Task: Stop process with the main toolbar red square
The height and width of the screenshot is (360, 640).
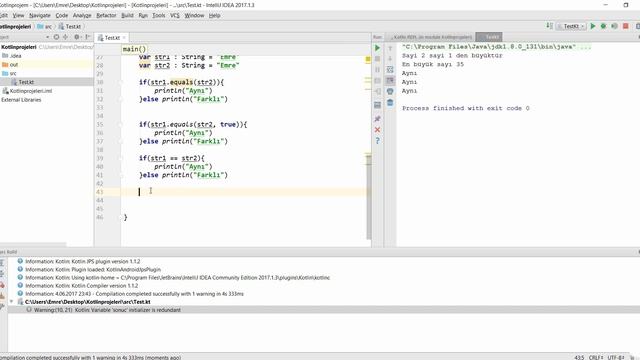Action: coord(626,26)
